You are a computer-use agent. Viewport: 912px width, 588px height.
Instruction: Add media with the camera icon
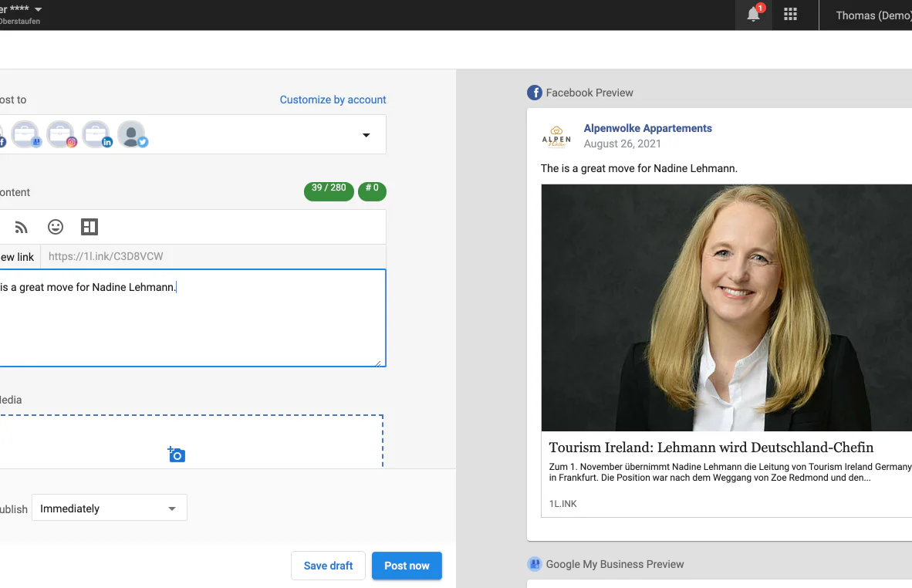pyautogui.click(x=176, y=455)
